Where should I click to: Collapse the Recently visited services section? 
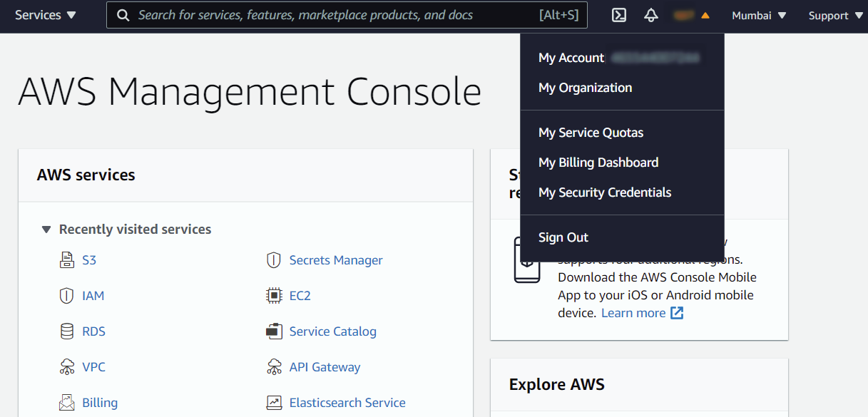point(46,230)
